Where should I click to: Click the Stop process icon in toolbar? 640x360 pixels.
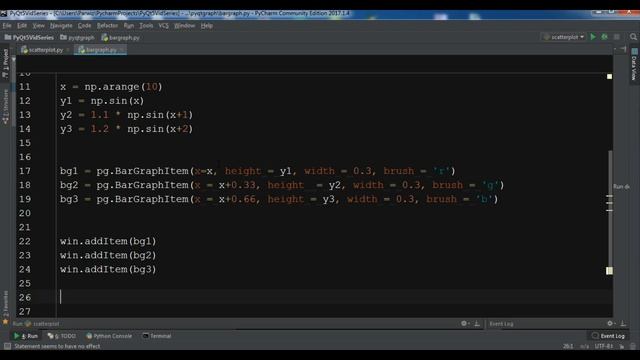point(617,37)
